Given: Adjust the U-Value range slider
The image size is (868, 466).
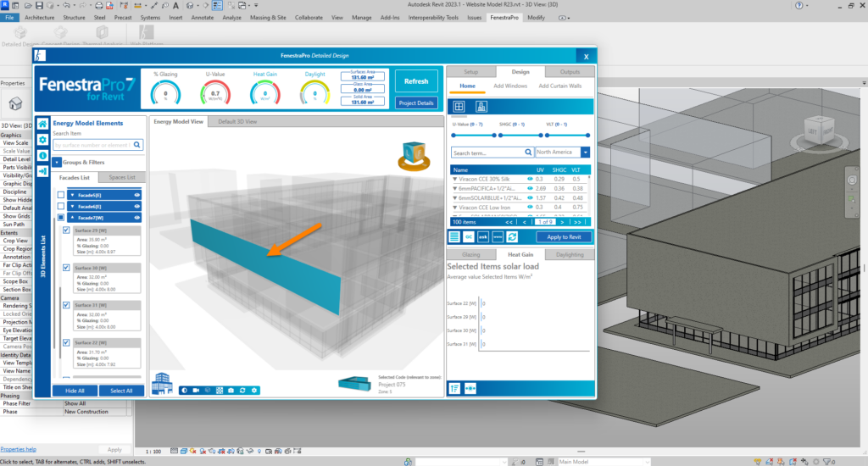Looking at the screenshot, I should [474, 135].
